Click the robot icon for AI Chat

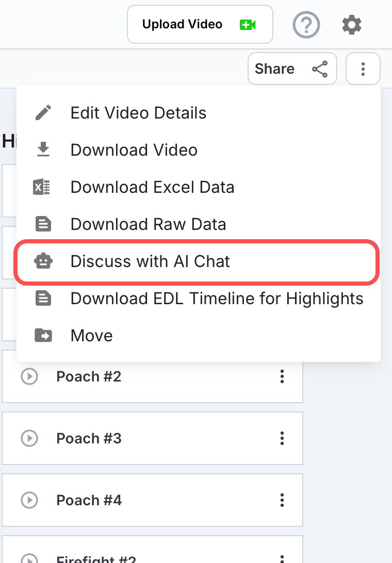pos(43,261)
